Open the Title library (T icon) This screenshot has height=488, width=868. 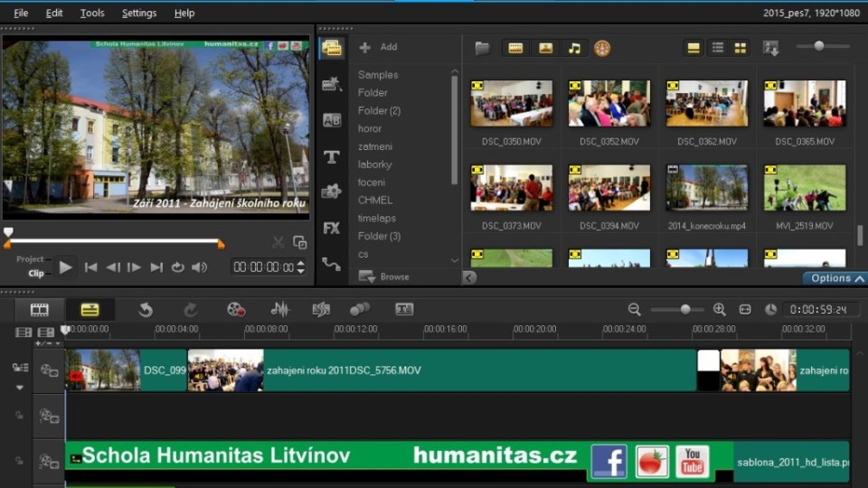pos(332,156)
